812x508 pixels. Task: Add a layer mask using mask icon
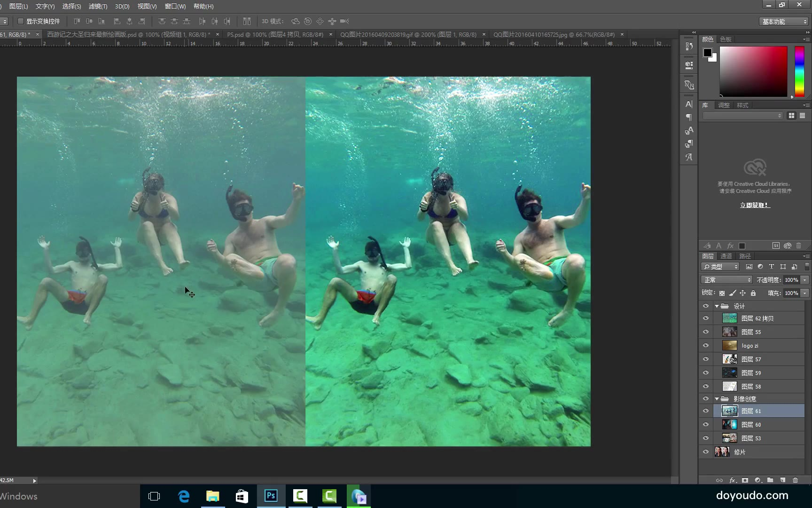click(x=745, y=480)
